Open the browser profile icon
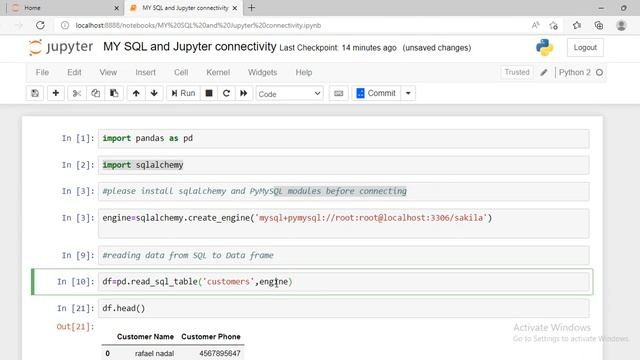Viewport: 640px width, 360px height. tap(621, 25)
